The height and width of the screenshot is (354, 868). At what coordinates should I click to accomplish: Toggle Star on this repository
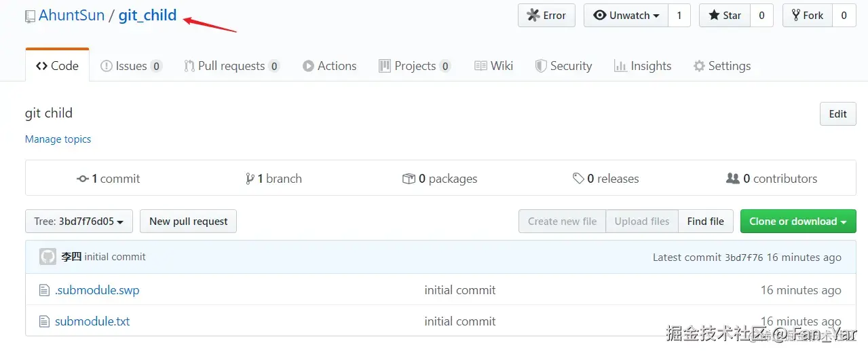(725, 16)
